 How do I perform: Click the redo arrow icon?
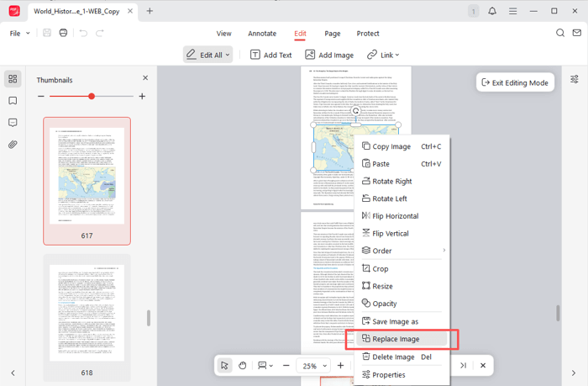click(x=99, y=33)
